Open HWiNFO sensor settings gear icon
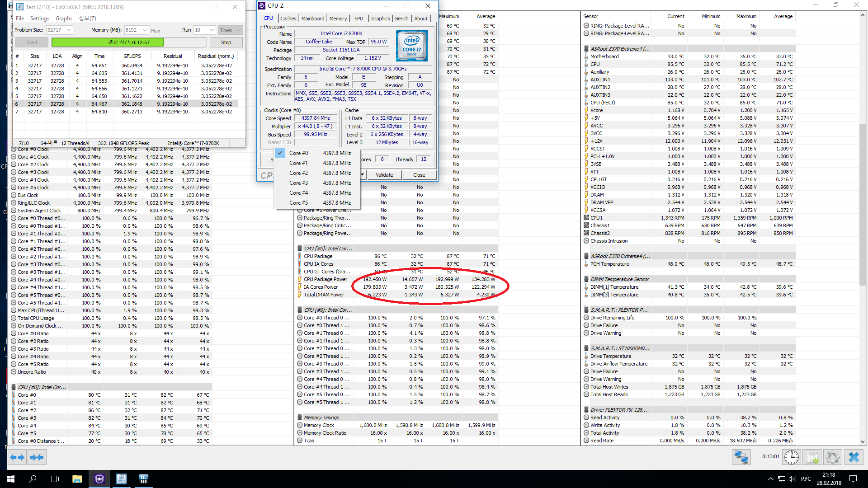Screen dimensions: 868x488 [x=832, y=457]
